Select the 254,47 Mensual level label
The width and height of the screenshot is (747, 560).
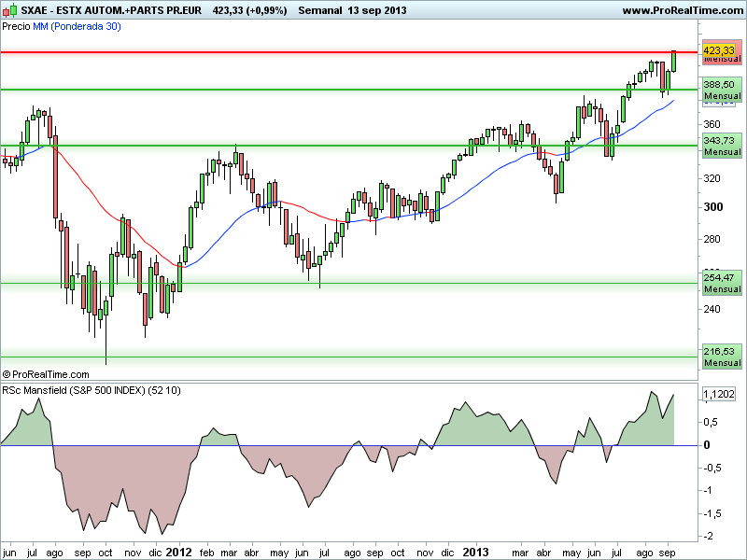click(x=721, y=283)
